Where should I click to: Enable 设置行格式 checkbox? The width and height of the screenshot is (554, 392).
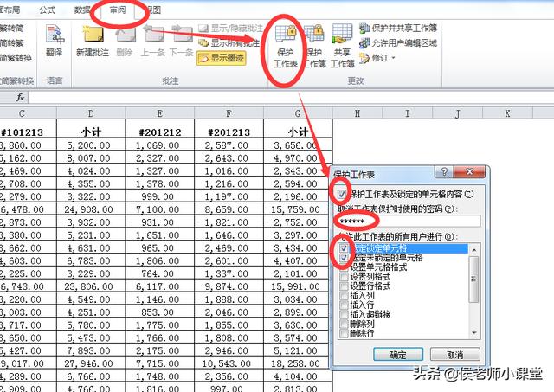pos(344,286)
